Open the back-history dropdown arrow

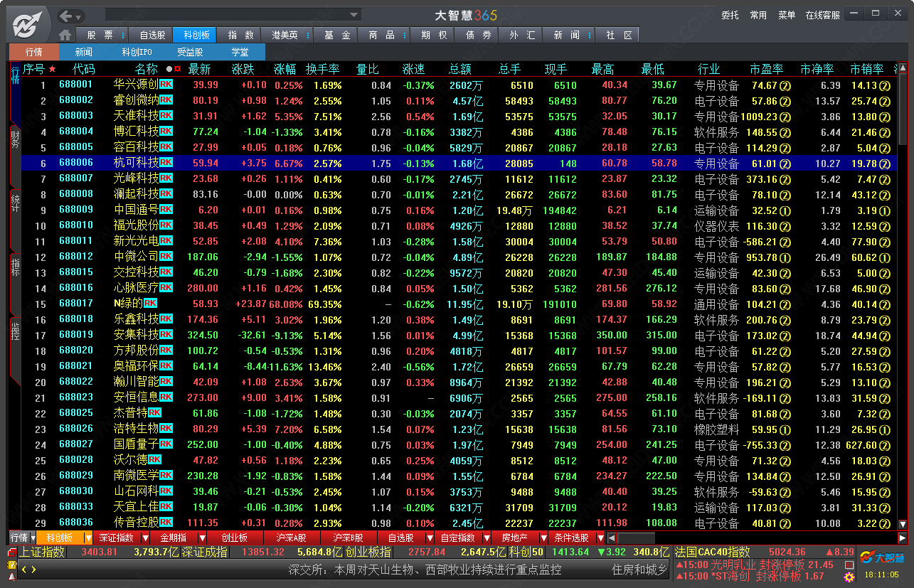79,16
